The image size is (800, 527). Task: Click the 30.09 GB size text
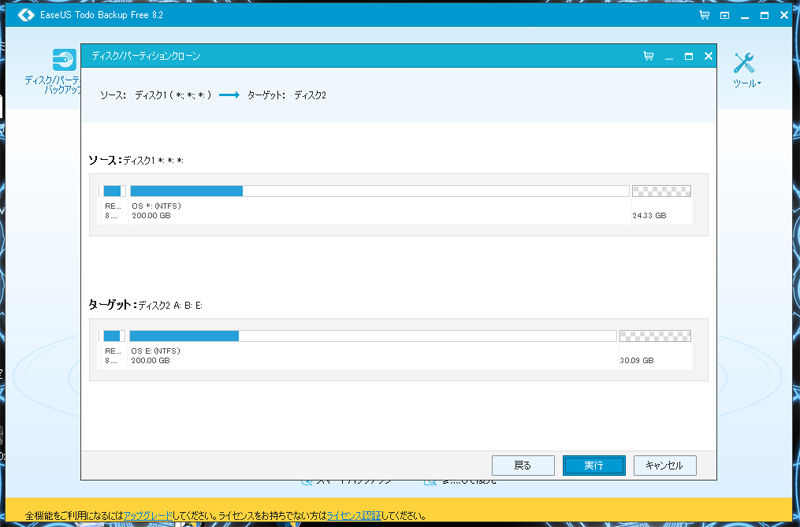[x=637, y=360]
